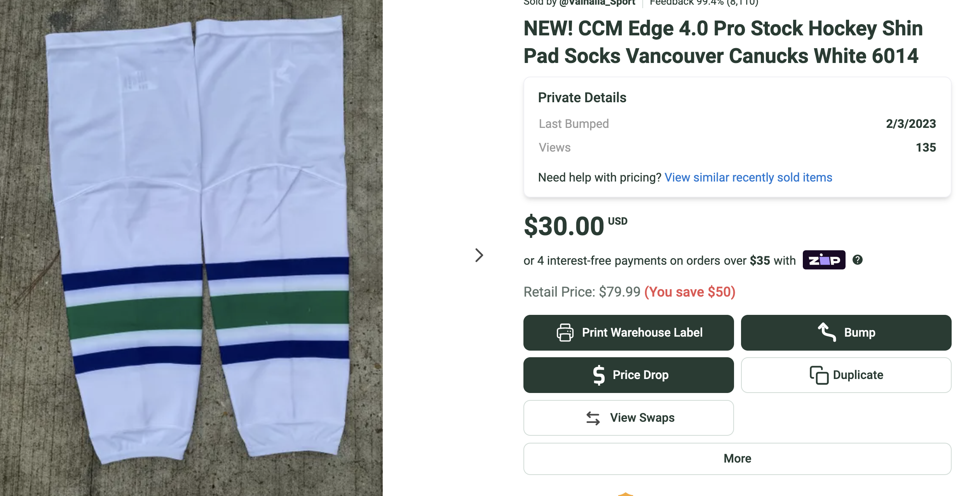Screen dimensions: 980x496
Task: Apply a Price Drop to the listing
Action: (628, 375)
